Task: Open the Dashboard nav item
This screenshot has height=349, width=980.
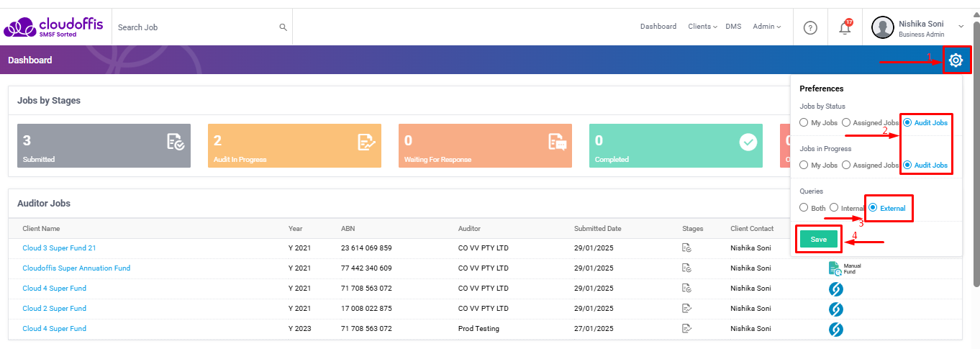Action: (x=658, y=27)
